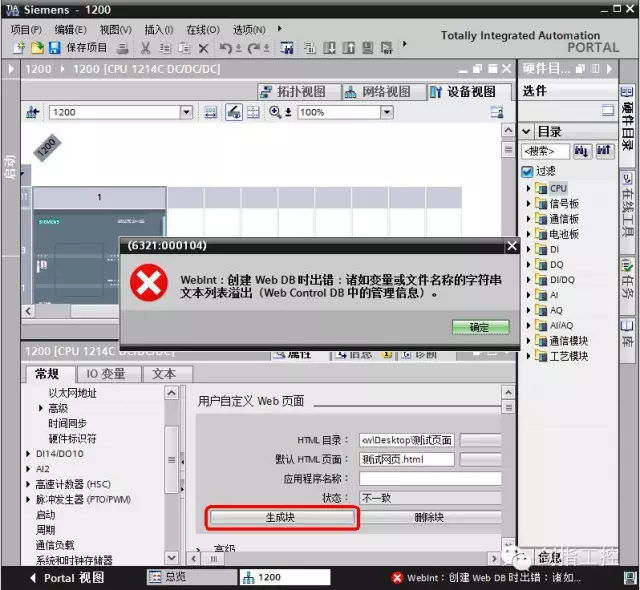The height and width of the screenshot is (590, 640).
Task: Click the 生成块 button
Action: (281, 517)
